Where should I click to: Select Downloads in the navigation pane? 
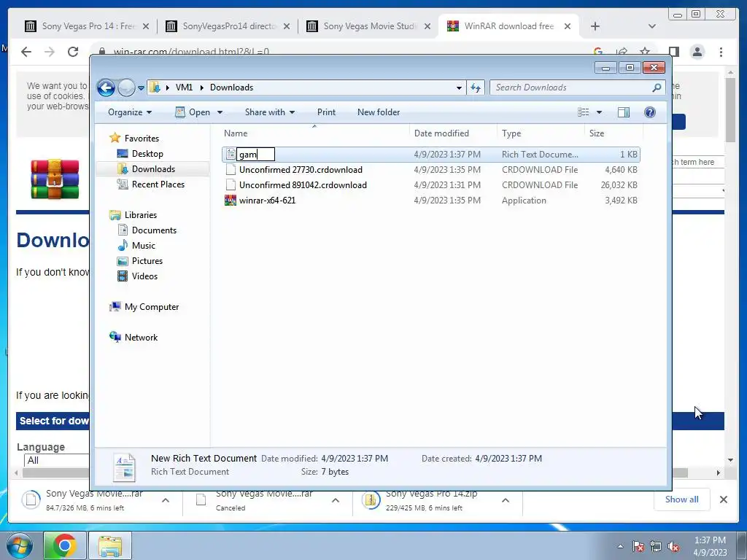coord(153,169)
